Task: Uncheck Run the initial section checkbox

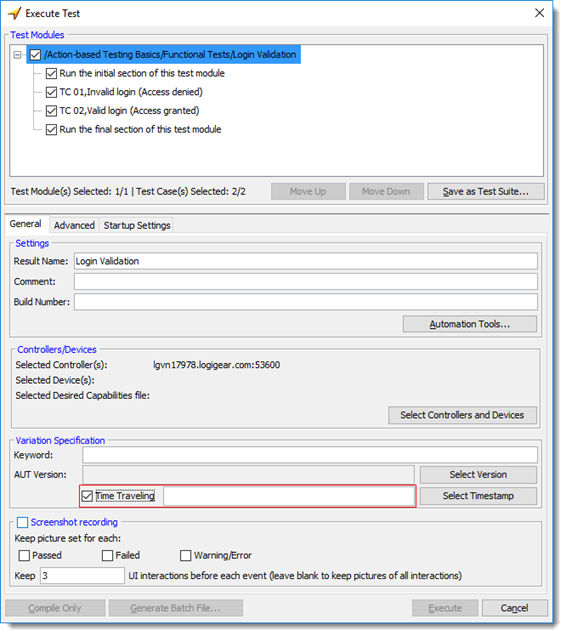Action: [51, 73]
